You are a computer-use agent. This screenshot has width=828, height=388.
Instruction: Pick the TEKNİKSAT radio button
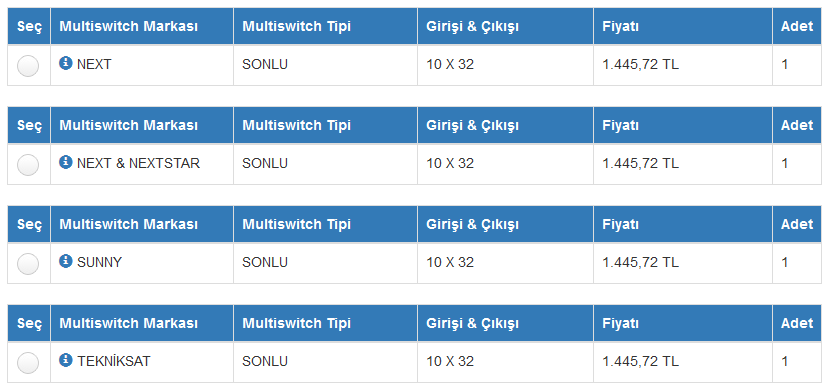(x=28, y=363)
